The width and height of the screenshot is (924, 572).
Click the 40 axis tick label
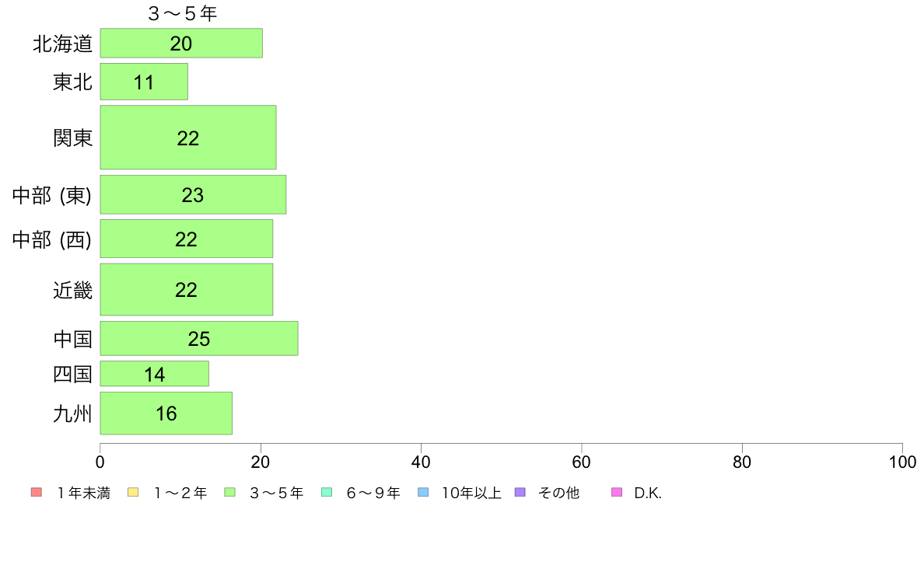(x=421, y=462)
